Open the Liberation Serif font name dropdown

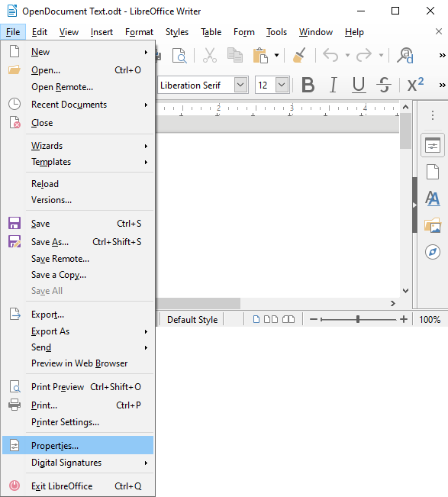[x=240, y=85]
